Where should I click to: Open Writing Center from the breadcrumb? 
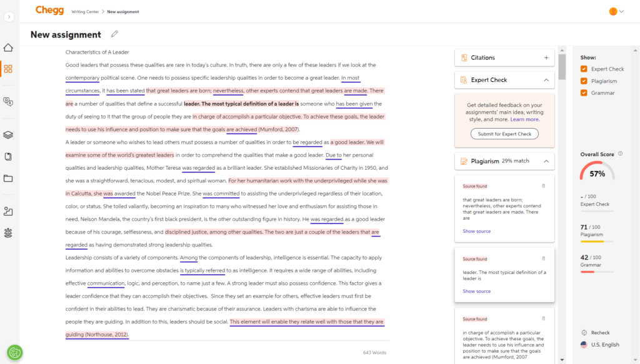85,11
